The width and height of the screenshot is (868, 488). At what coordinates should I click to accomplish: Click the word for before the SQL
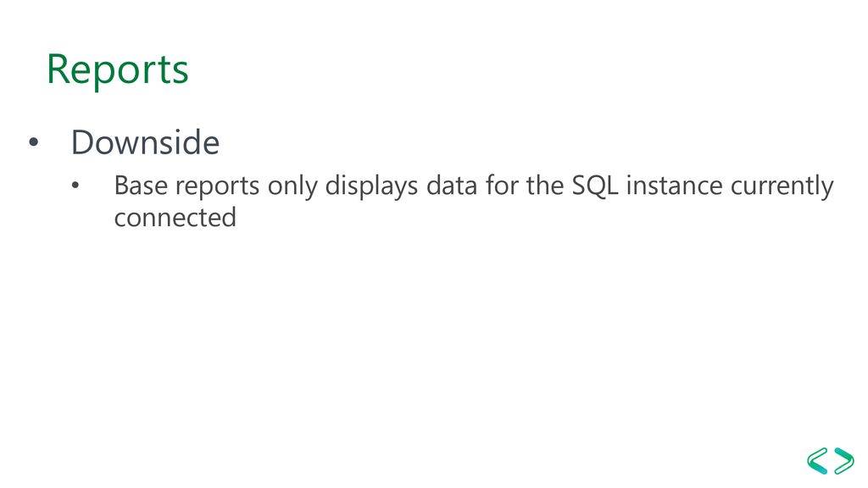(502, 186)
